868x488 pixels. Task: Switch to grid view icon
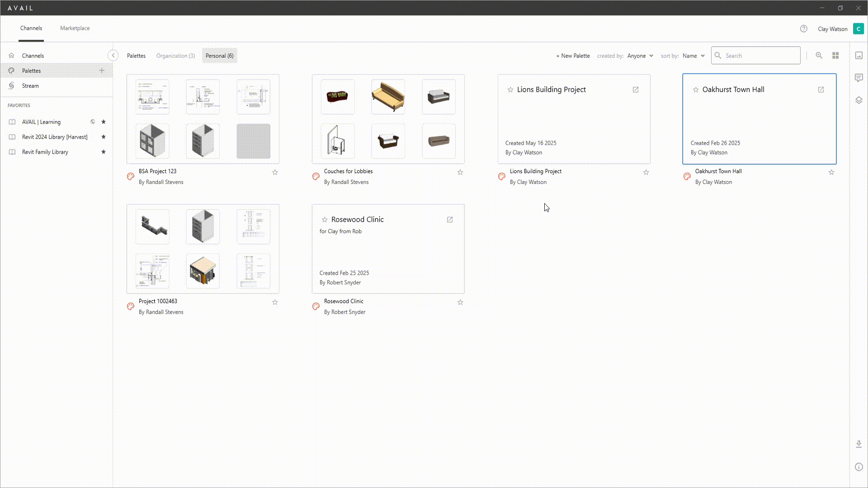coord(835,55)
